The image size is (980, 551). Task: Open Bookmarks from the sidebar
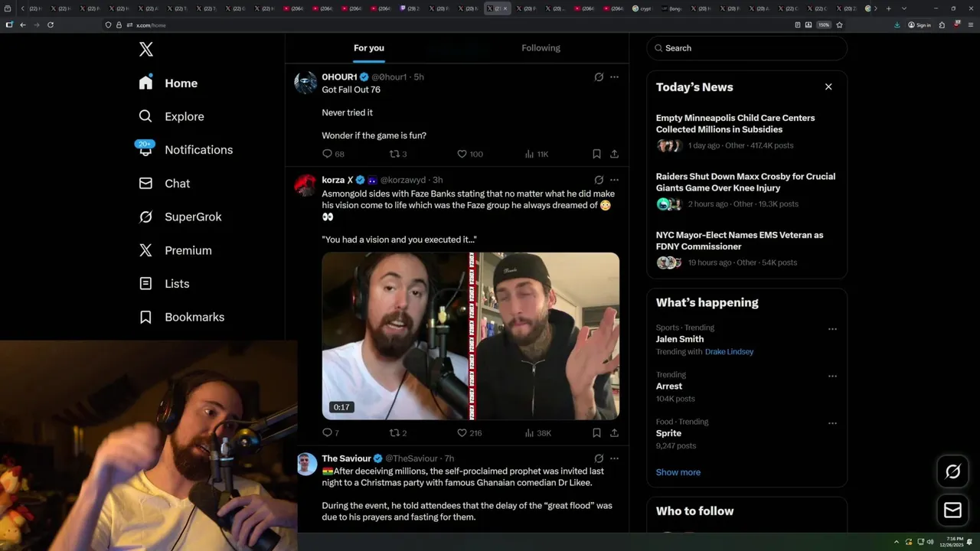click(181, 317)
